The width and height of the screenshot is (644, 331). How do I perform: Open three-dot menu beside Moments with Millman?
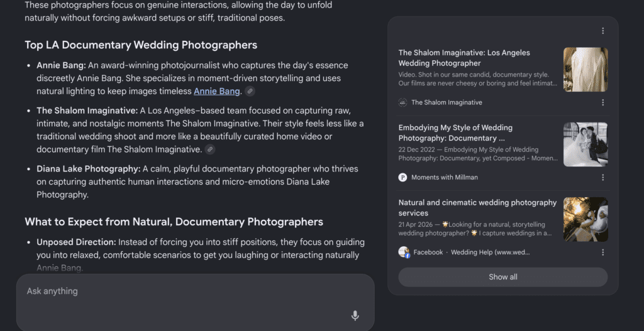coord(602,178)
